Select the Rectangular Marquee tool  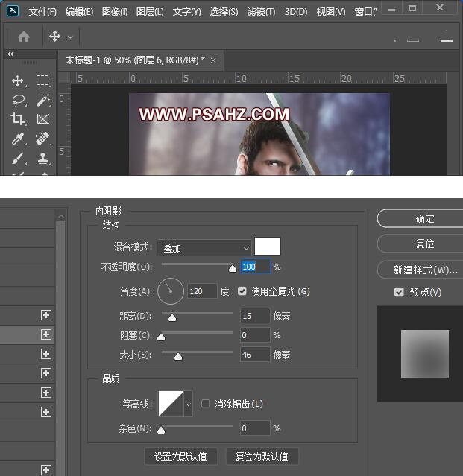pos(42,80)
